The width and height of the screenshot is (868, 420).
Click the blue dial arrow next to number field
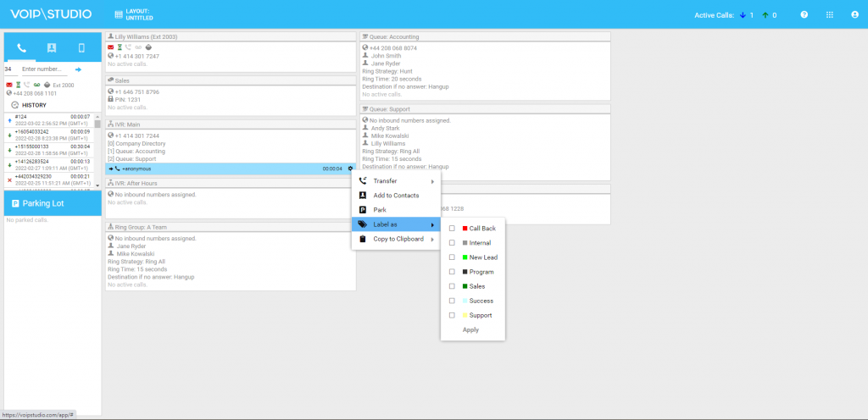[78, 69]
